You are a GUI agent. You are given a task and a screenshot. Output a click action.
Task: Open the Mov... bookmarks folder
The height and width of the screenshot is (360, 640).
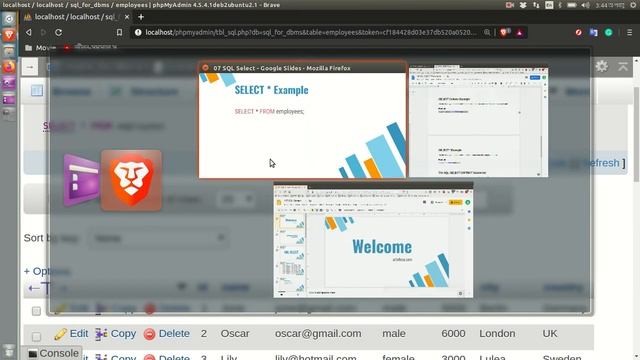tap(40, 48)
